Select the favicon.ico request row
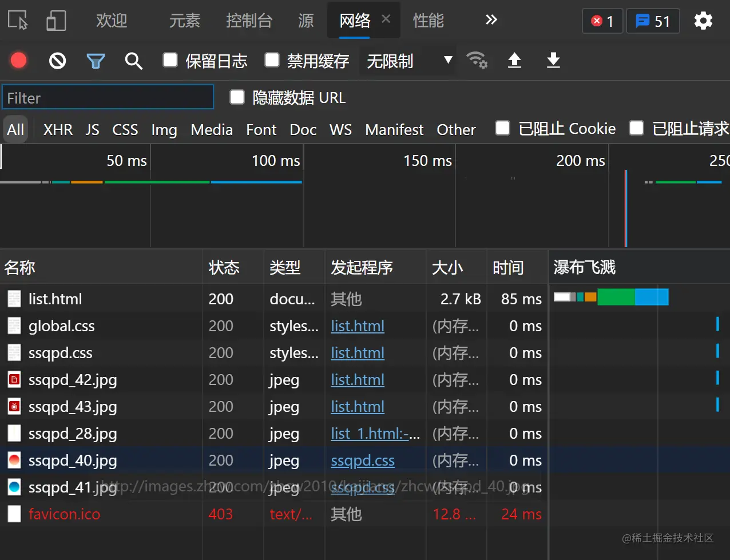The image size is (730, 560). tap(64, 514)
